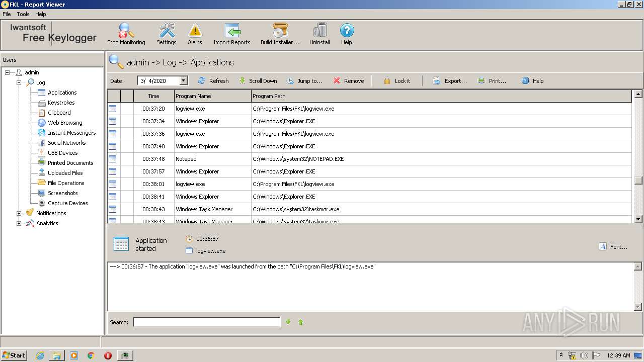Expand the Notifications node

19,213
